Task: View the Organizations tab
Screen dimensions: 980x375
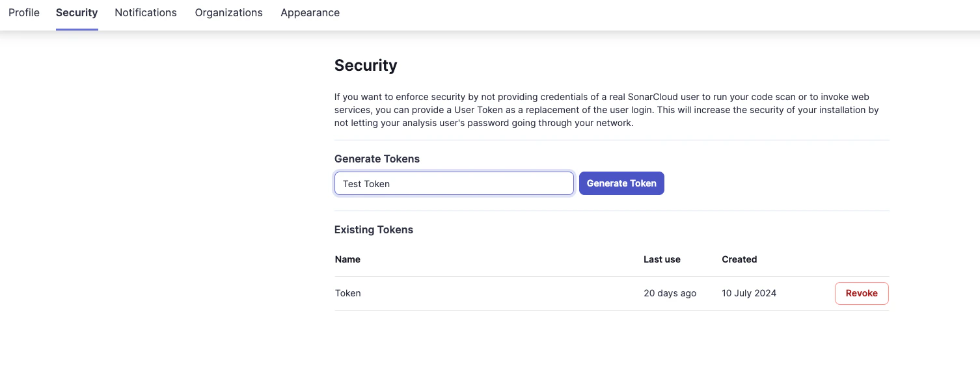Action: (228, 12)
